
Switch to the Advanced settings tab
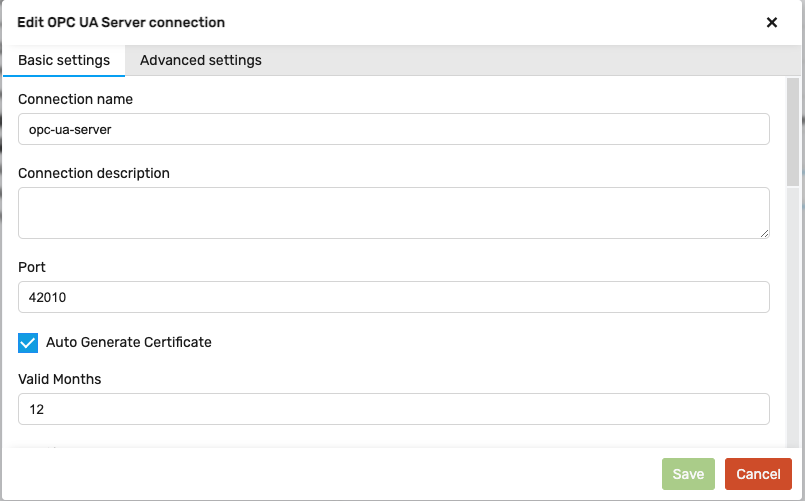point(201,61)
